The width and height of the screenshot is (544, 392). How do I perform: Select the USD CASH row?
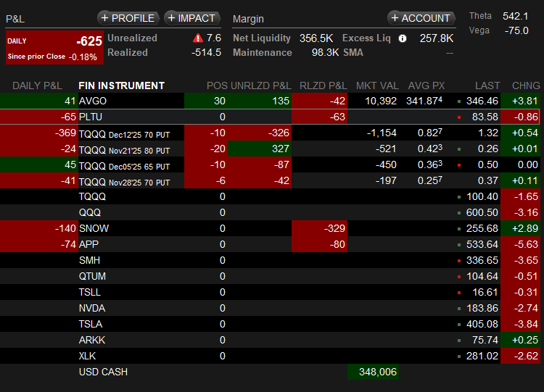point(270,372)
